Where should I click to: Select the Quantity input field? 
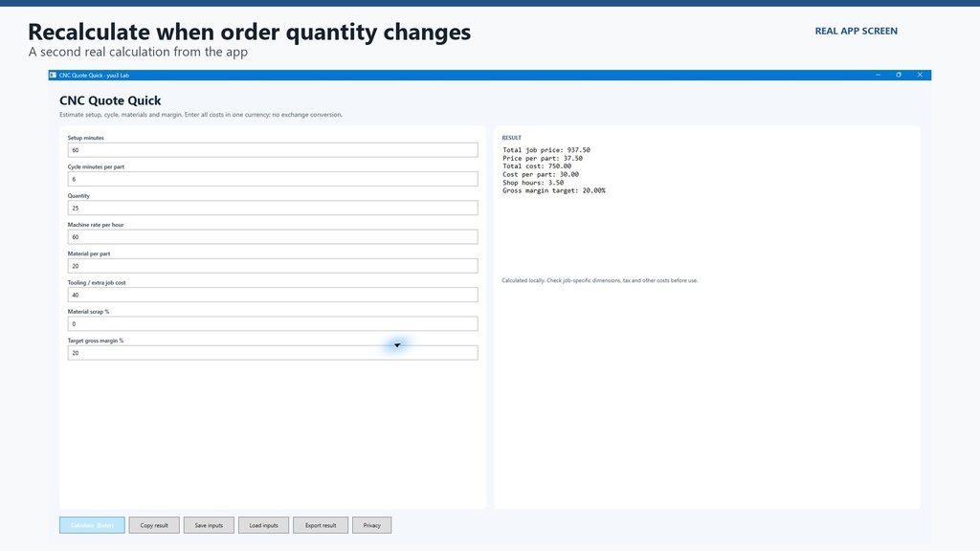coord(273,208)
